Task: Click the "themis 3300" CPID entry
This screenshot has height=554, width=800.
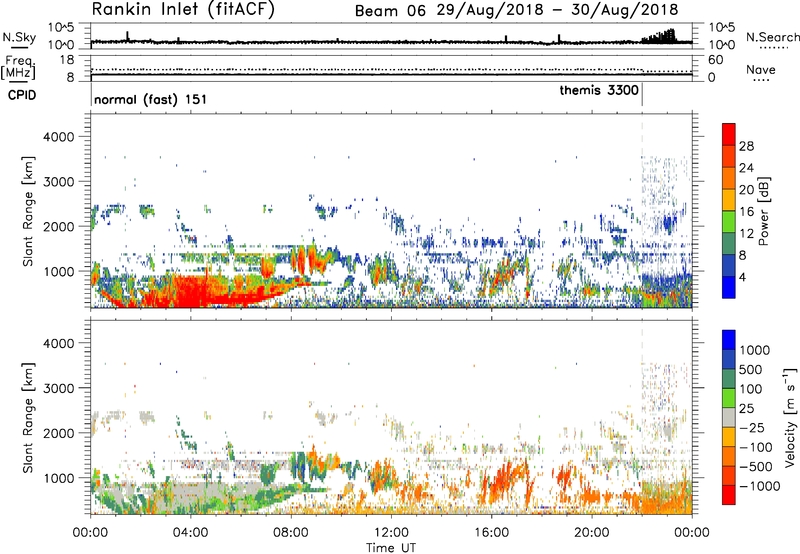Action: (599, 90)
